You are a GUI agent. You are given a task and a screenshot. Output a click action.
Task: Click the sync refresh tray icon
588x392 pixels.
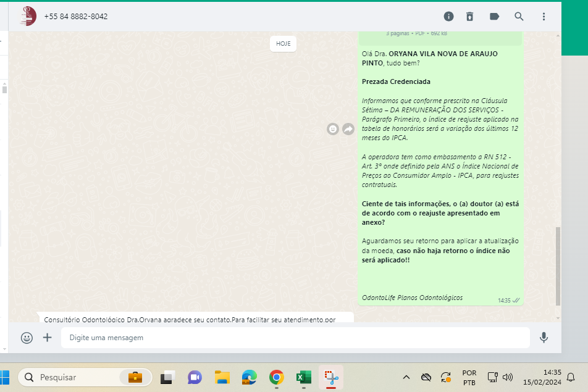(446, 377)
